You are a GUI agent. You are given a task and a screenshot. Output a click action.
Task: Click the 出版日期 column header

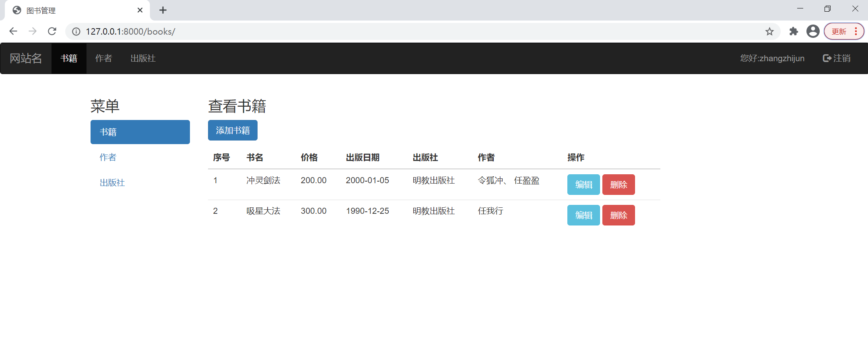pyautogui.click(x=363, y=157)
